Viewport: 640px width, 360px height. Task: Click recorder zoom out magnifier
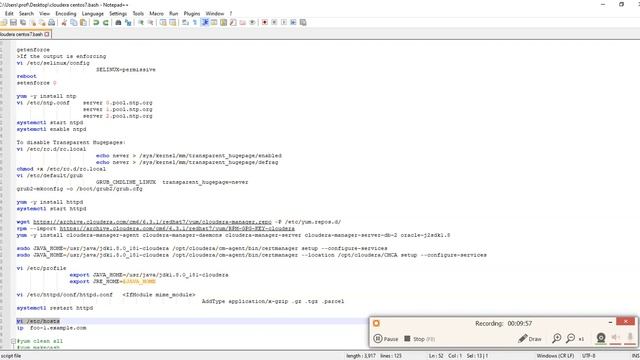pyautogui.click(x=571, y=338)
